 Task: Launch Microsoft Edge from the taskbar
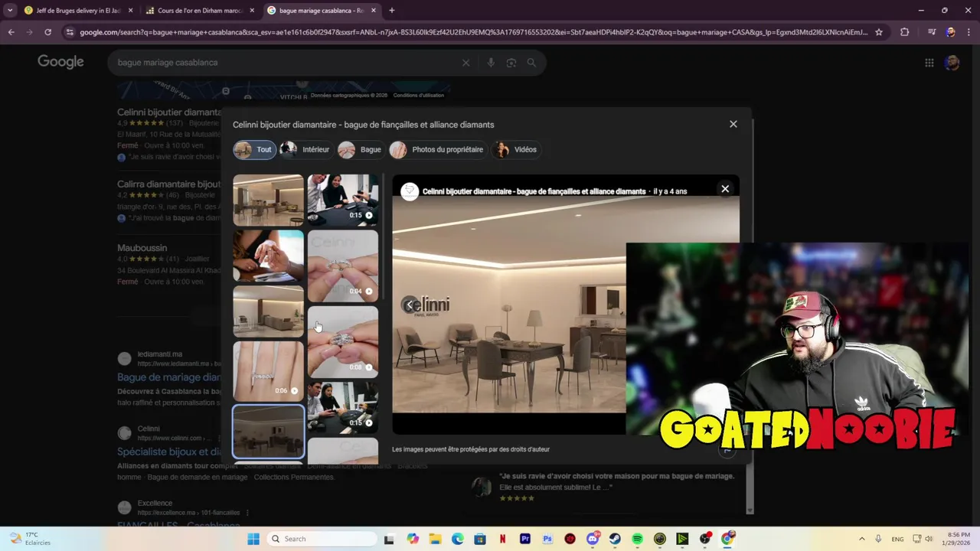457,539
